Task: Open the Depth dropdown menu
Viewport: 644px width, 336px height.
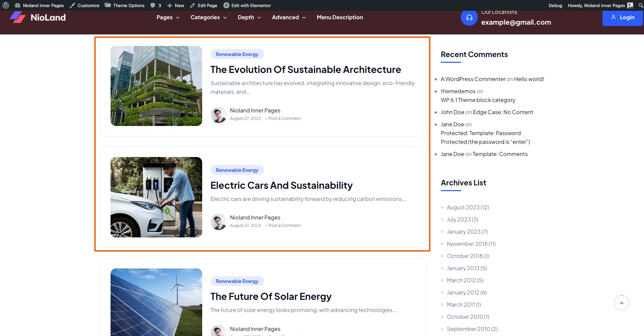Action: pos(249,18)
